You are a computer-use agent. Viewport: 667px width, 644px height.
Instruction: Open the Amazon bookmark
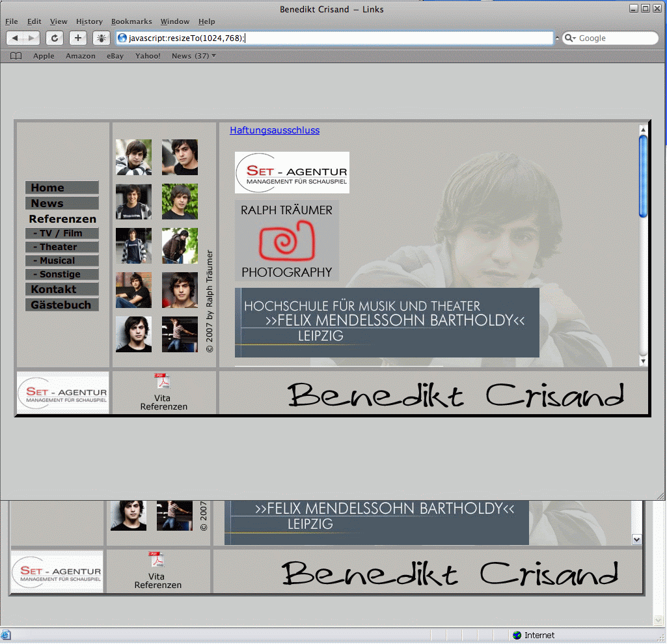(x=80, y=56)
